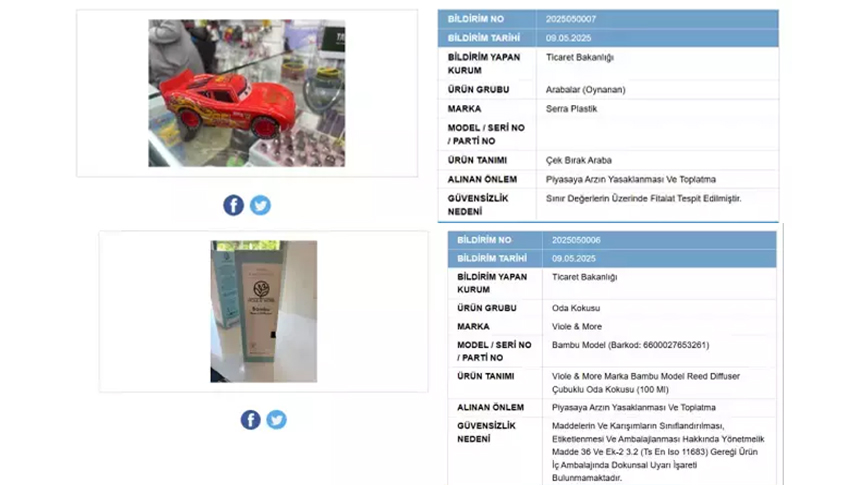Click the second Bildirim Tarihi header row
This screenshot has height=485, width=860.
coord(612,258)
